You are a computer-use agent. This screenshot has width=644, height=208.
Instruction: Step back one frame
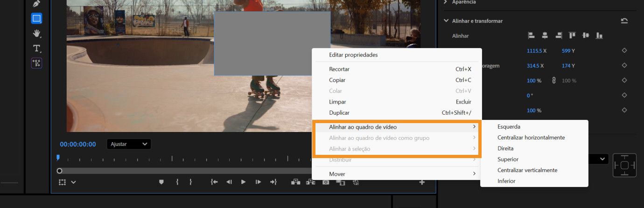click(229, 182)
